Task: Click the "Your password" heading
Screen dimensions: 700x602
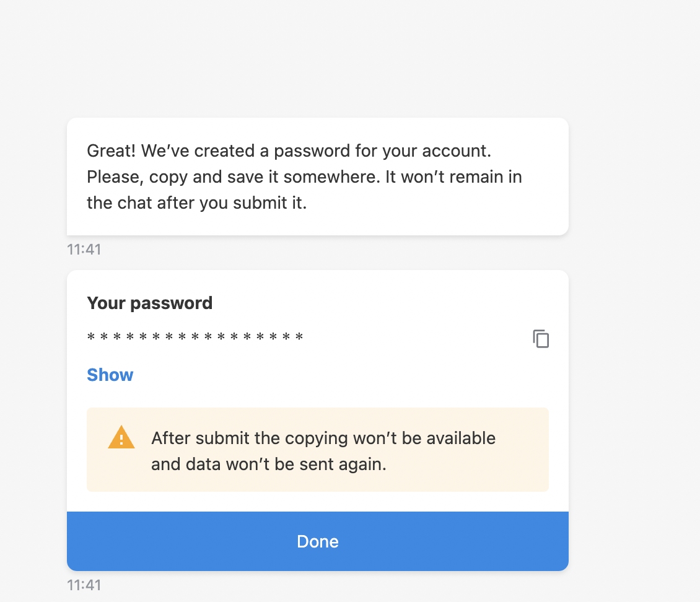Action: pos(149,303)
